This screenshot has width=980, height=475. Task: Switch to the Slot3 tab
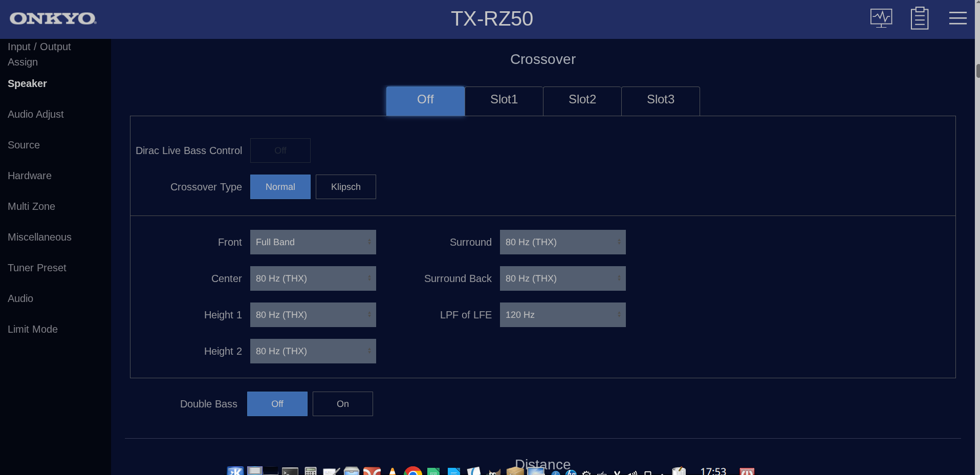pos(660,100)
